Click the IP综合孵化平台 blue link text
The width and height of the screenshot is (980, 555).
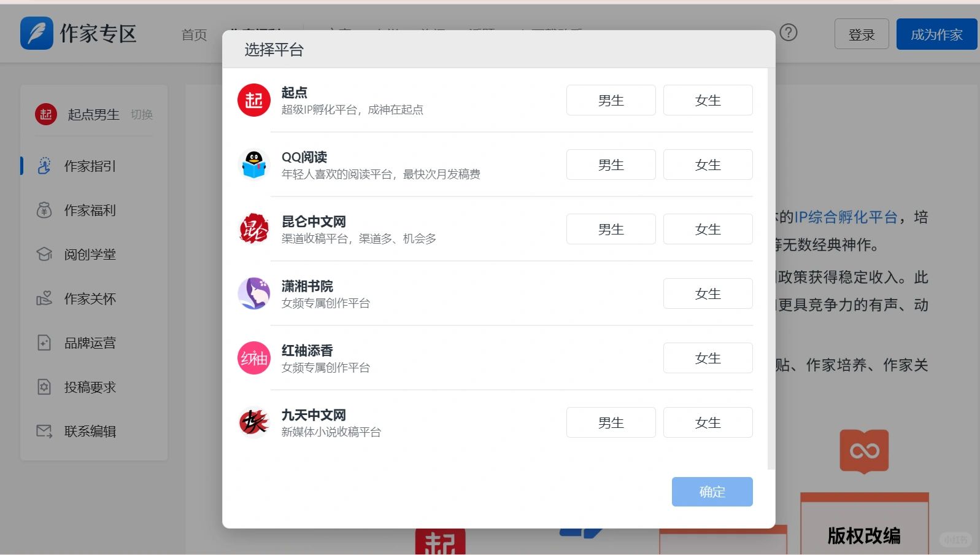846,217
